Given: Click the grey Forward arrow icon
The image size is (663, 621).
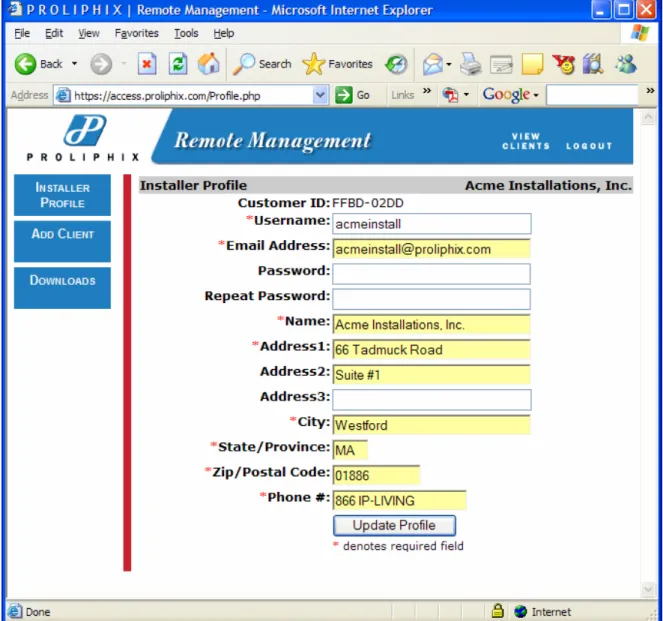Looking at the screenshot, I should 101,64.
